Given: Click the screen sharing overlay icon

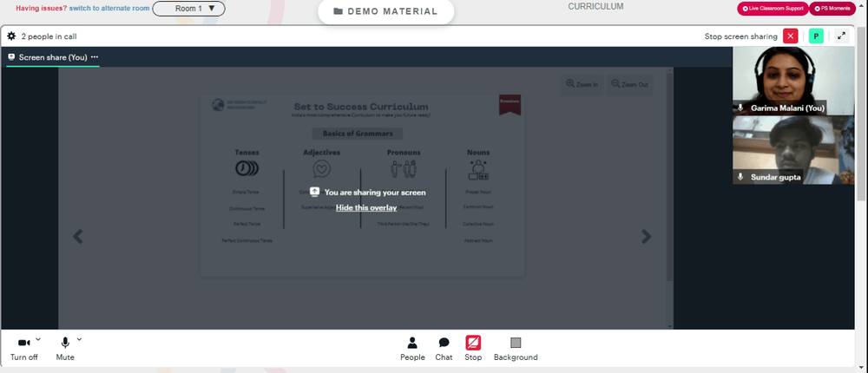Looking at the screenshot, I should [314, 192].
